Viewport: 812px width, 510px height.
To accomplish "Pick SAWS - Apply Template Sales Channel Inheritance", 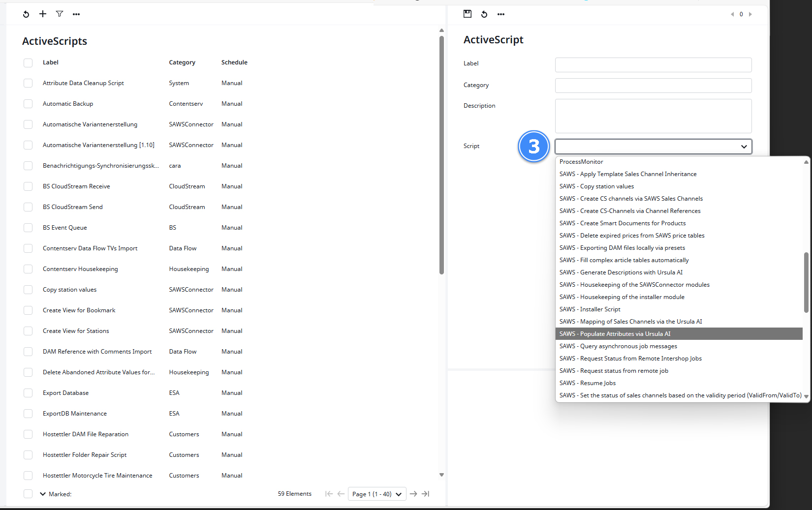I will tap(679, 174).
